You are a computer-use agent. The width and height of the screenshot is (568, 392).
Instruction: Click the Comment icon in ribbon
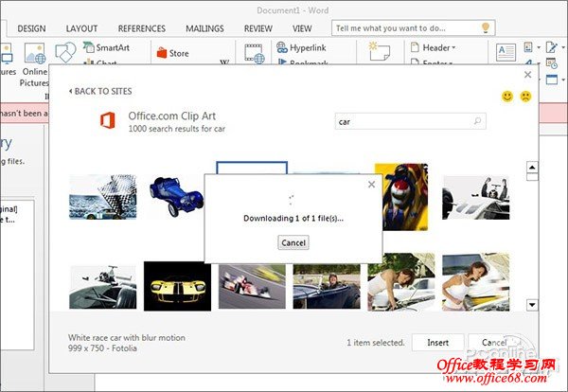coord(380,51)
